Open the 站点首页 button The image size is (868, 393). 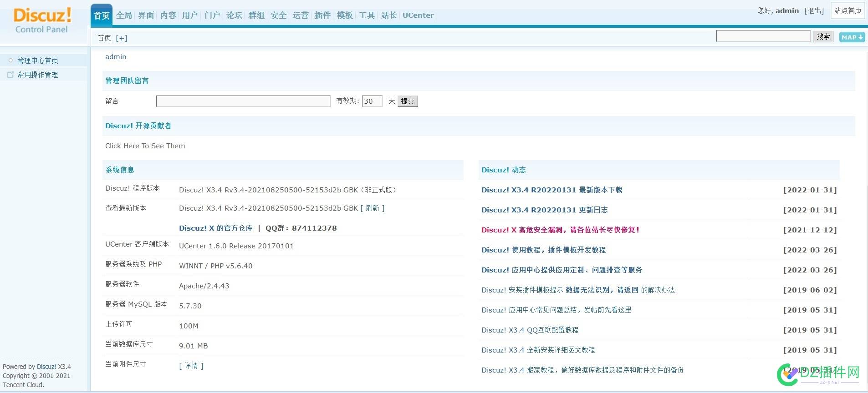(x=848, y=10)
